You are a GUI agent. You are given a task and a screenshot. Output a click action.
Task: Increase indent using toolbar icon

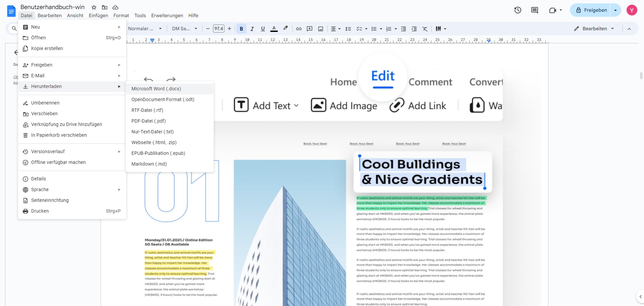(x=414, y=29)
